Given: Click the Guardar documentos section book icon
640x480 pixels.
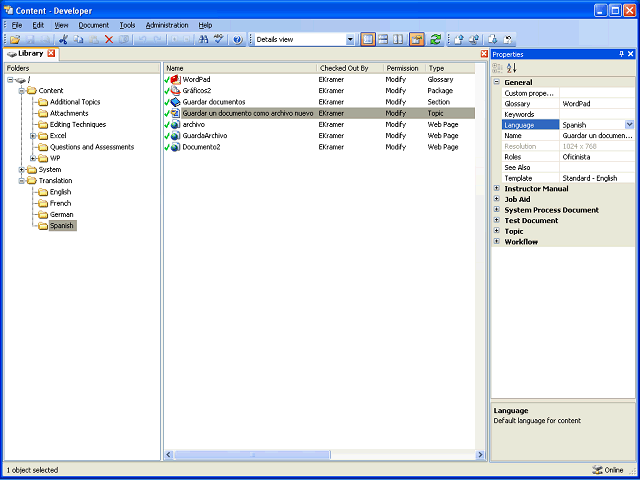Looking at the screenshot, I should pyautogui.click(x=176, y=102).
